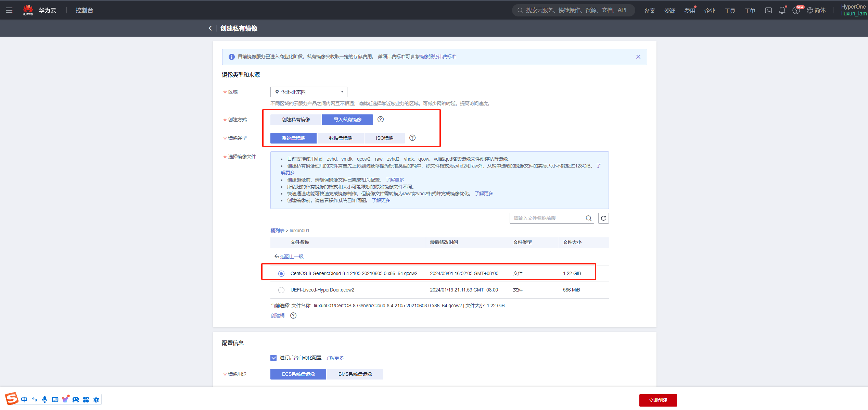868x410 pixels.
Task: Open the 备案 menu
Action: click(x=650, y=11)
